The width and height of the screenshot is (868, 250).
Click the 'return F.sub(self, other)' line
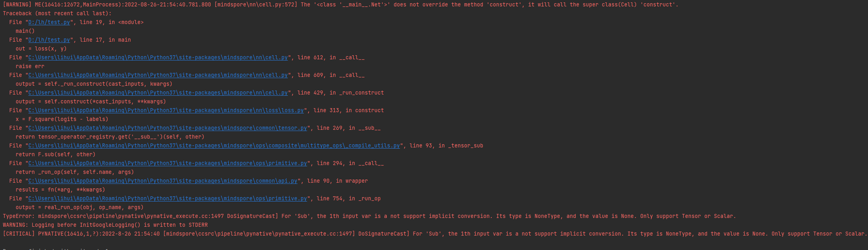[55, 155]
